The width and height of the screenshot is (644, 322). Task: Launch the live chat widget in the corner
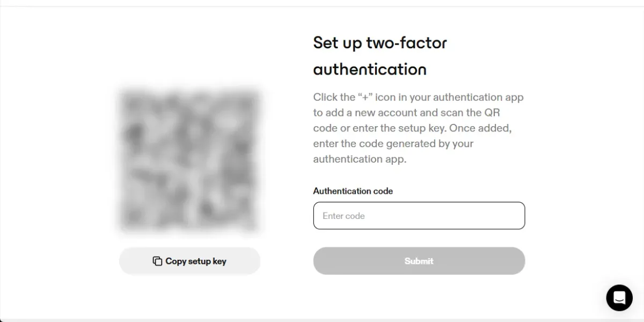click(619, 298)
